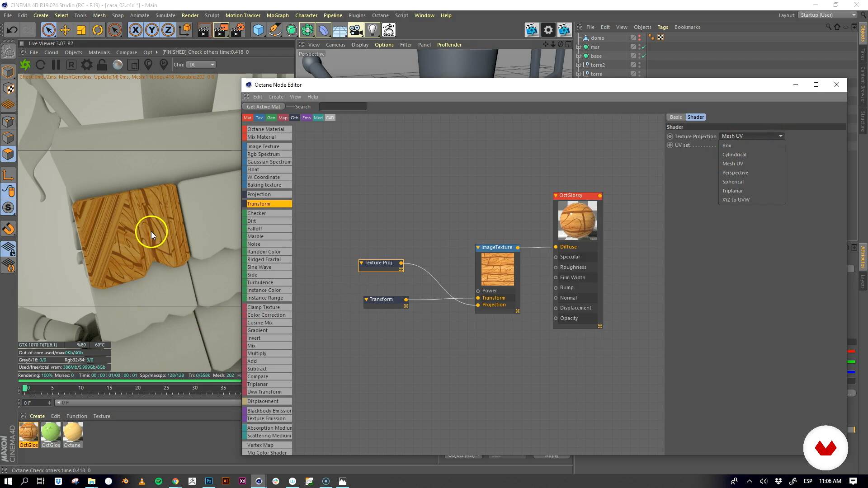Open the Spline Pen tool

274,30
